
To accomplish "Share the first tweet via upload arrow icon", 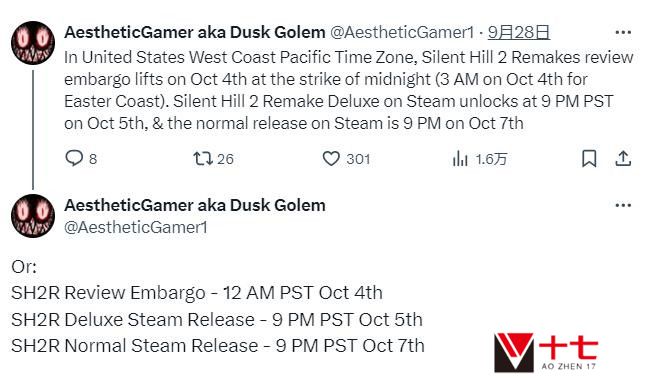I will coord(623,158).
